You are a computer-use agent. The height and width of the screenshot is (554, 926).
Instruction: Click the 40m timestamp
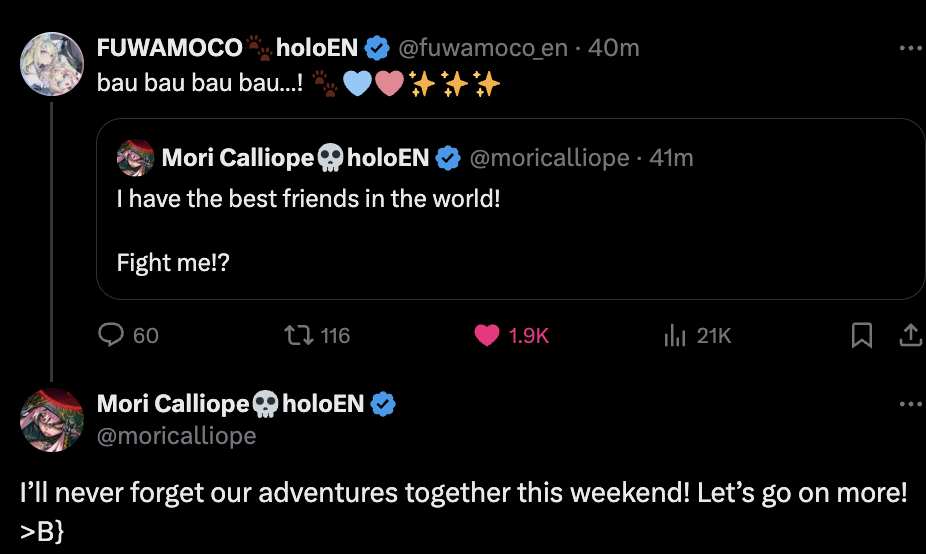coord(614,47)
